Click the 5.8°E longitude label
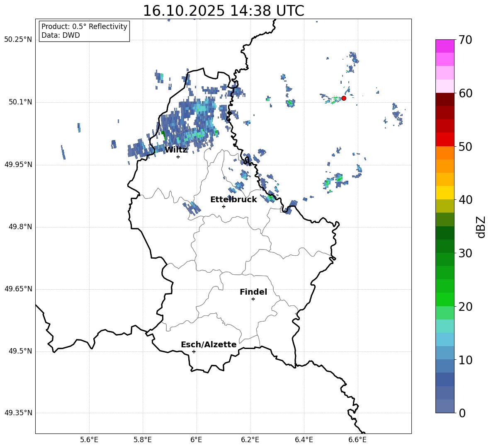 tap(143, 440)
